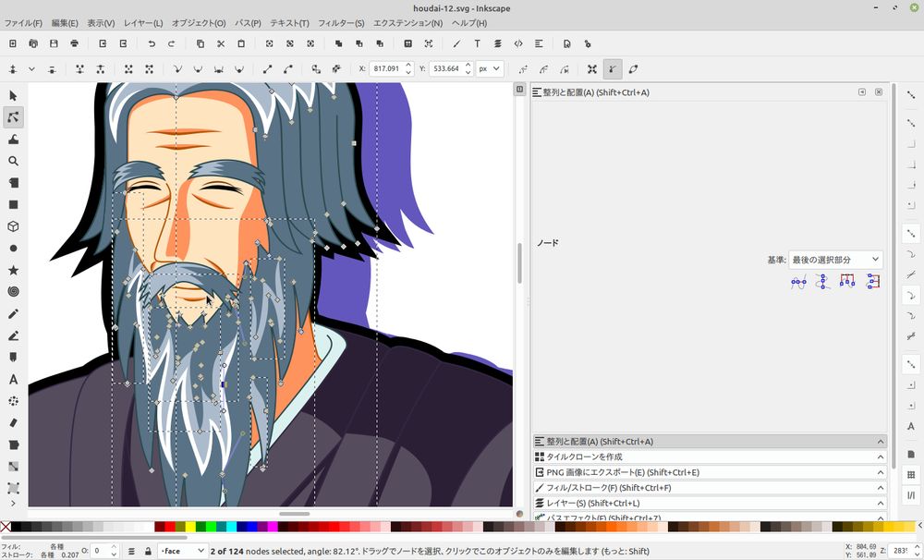Toggle show Bezier handles button
The image size is (924, 560).
click(613, 68)
